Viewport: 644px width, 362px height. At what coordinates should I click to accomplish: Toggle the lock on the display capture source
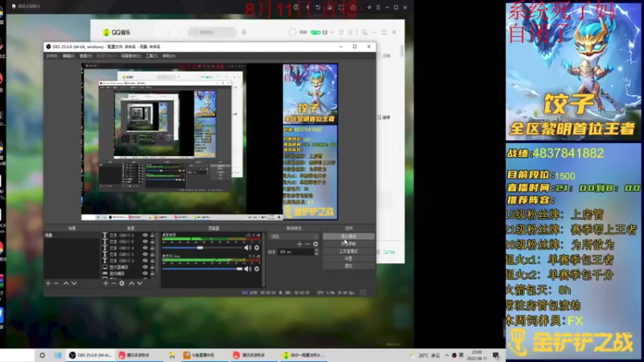tap(152, 267)
